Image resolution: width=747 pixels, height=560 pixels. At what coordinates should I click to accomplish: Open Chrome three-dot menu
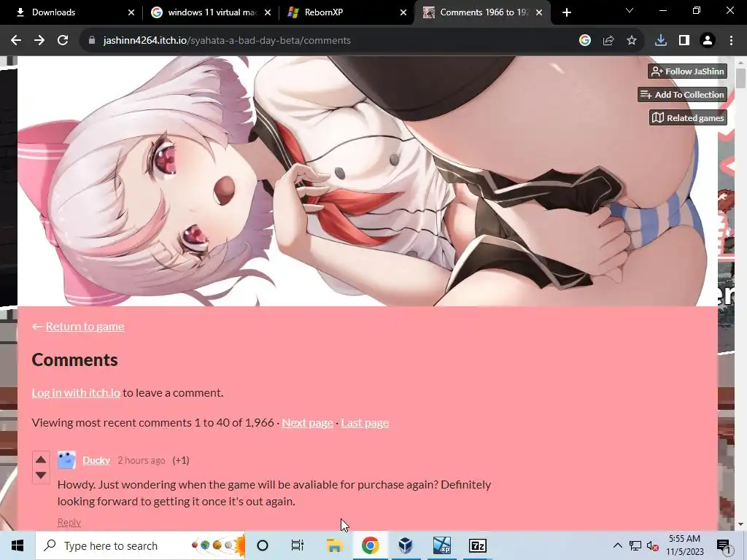coord(731,41)
